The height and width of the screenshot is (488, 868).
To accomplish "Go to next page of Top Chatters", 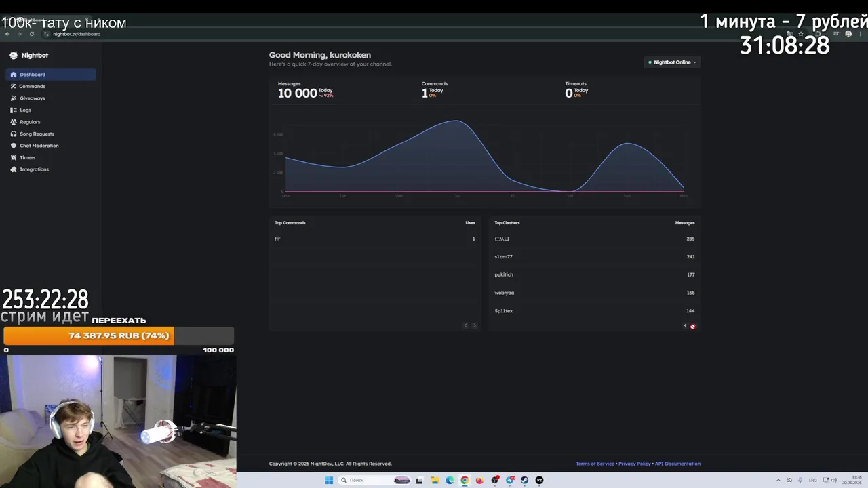I will (692, 326).
